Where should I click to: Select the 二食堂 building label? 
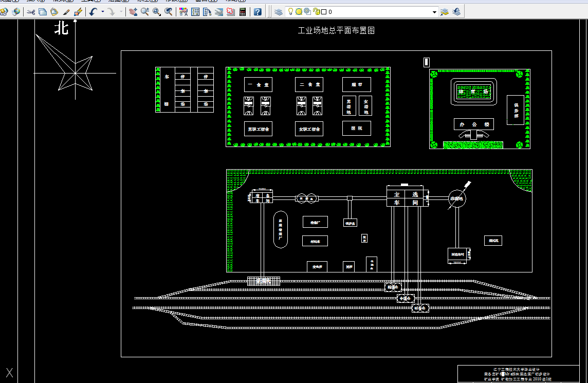click(x=309, y=85)
